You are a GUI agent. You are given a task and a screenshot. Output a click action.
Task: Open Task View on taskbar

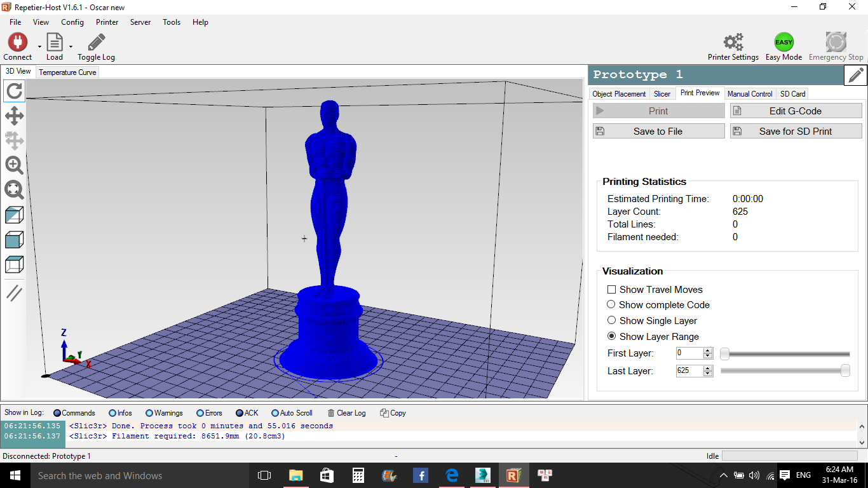[x=264, y=475]
